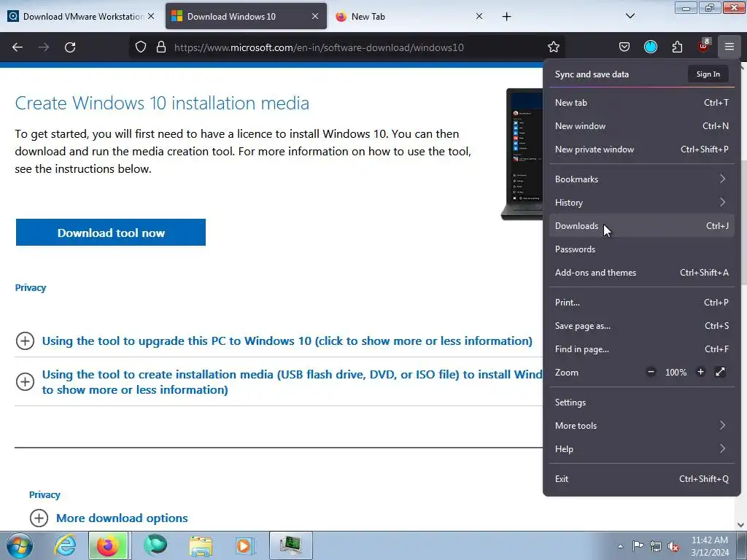Open uBlock Origin extension icon
Image resolution: width=747 pixels, height=560 pixels.
coord(704,46)
